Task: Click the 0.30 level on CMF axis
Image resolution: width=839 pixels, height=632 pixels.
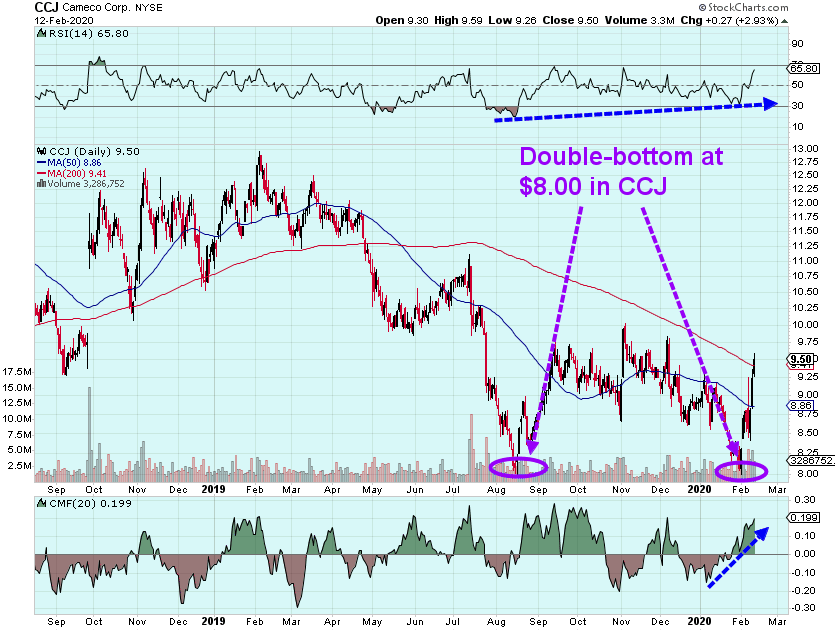Action: click(805, 500)
